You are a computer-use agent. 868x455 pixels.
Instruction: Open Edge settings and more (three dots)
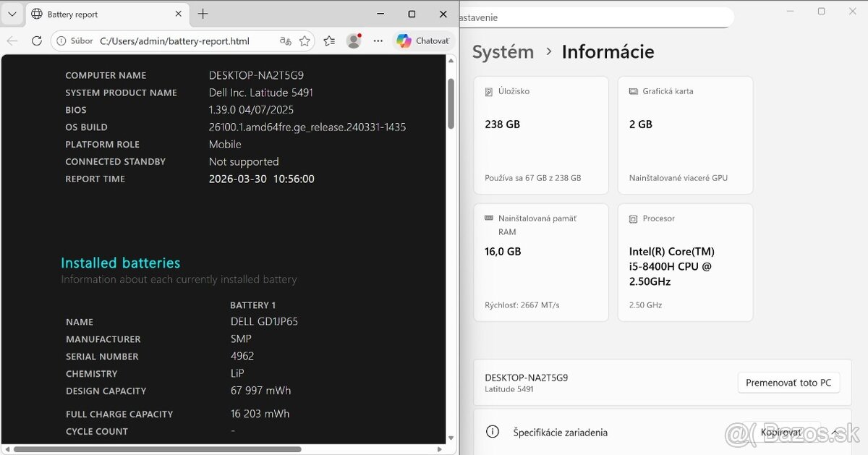pos(378,41)
